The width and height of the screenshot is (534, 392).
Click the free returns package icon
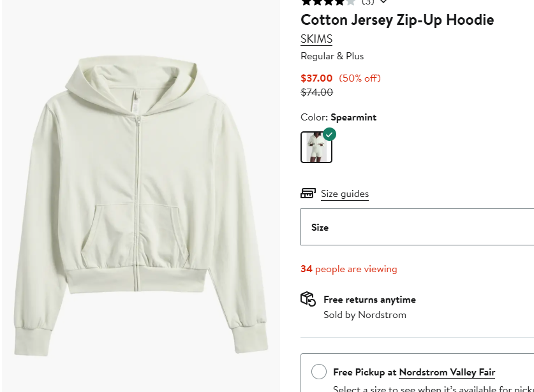click(308, 299)
